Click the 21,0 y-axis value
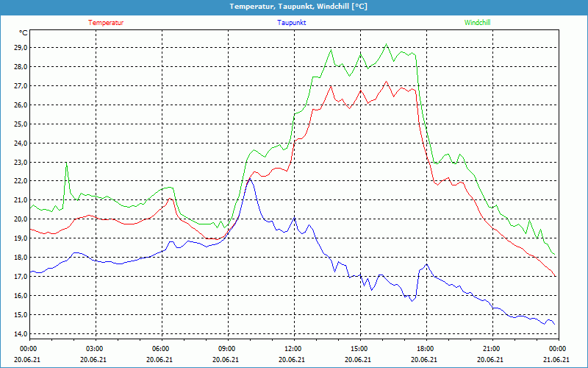 click(x=21, y=200)
